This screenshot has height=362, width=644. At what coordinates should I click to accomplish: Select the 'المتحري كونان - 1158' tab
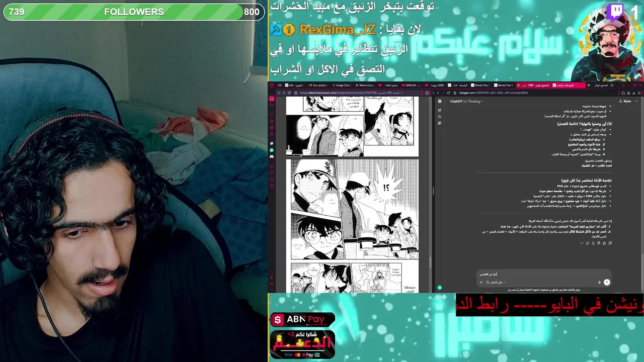tap(533, 85)
